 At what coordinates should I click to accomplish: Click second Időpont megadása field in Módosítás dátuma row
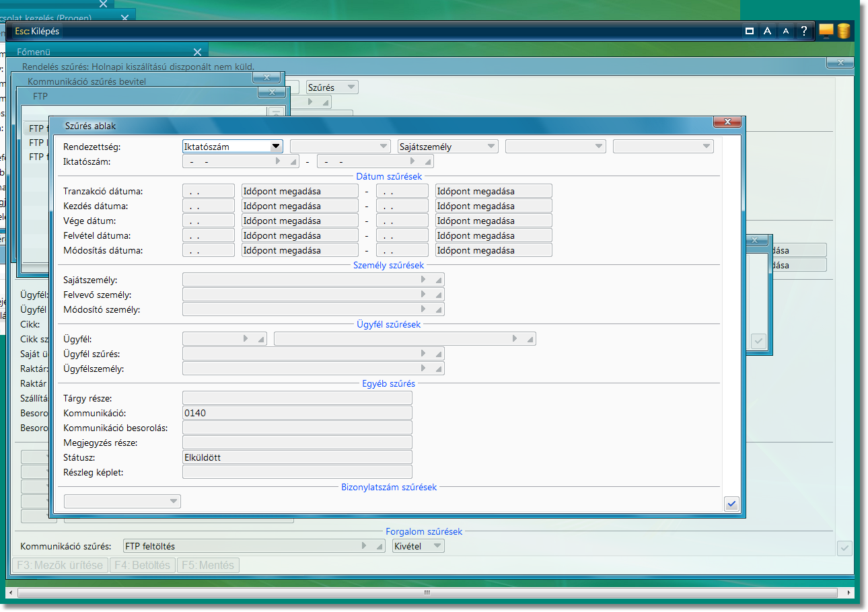pyautogui.click(x=494, y=250)
